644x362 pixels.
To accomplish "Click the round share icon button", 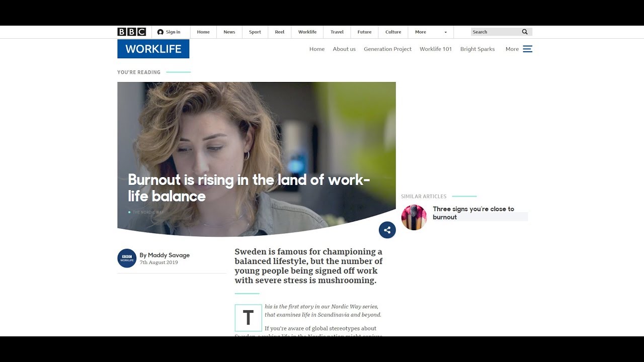I will [387, 230].
